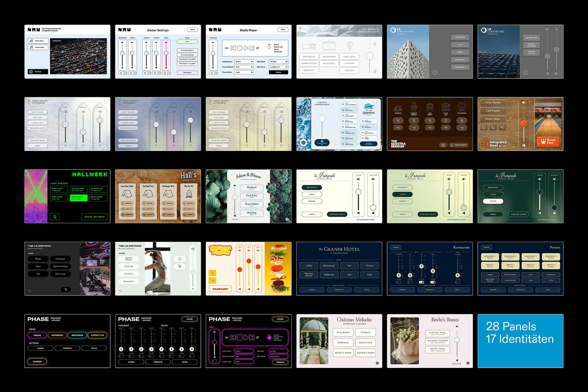Image resolution: width=588 pixels, height=392 pixels.
Task: Open Boot Preset selector in PHASE media panel
Action: coord(279,356)
